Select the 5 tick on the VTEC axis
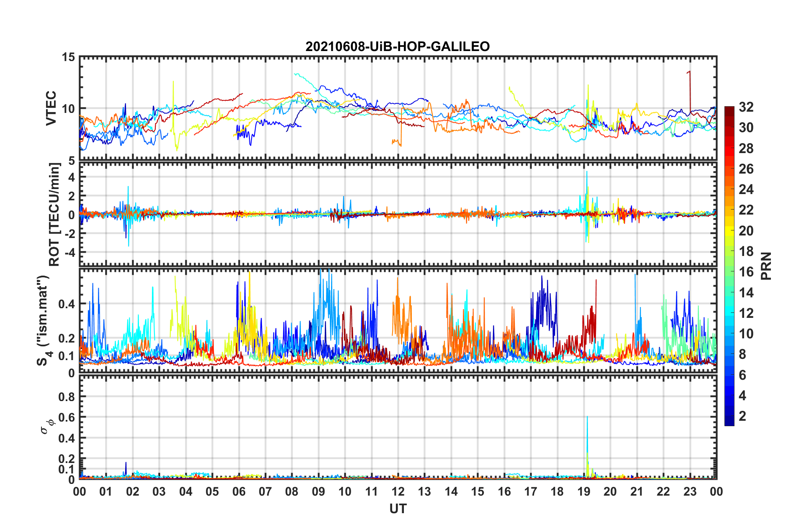The image size is (796, 532). (x=72, y=160)
